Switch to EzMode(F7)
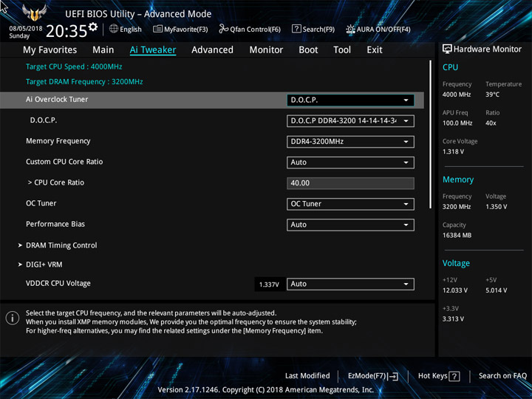532x399 pixels. click(x=373, y=376)
